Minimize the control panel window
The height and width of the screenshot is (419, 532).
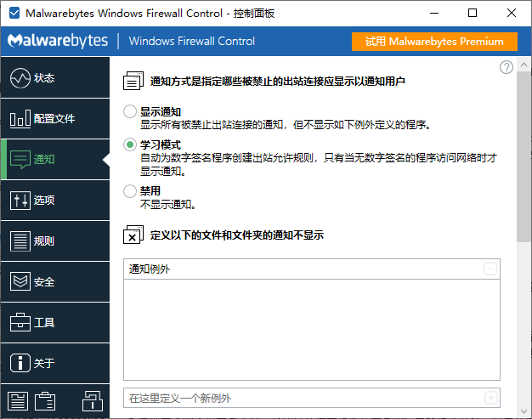tap(434, 14)
